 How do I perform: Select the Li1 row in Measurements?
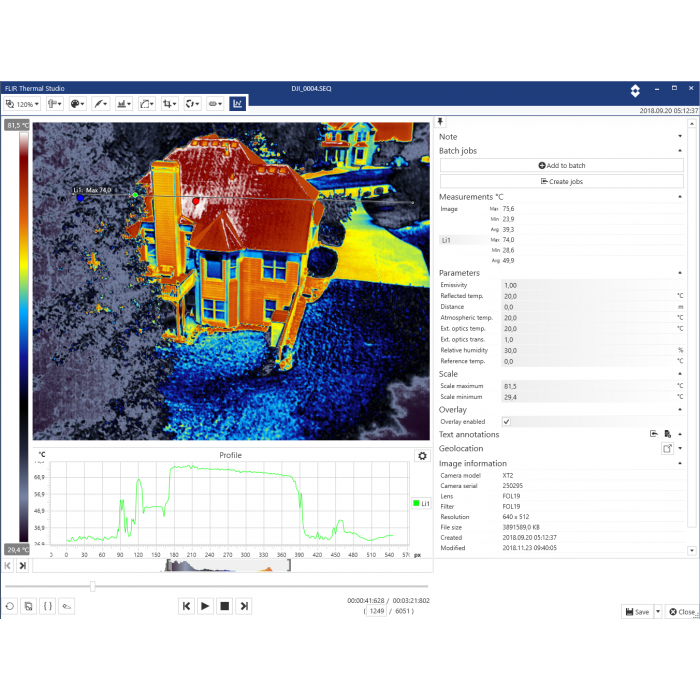pyautogui.click(x=562, y=240)
